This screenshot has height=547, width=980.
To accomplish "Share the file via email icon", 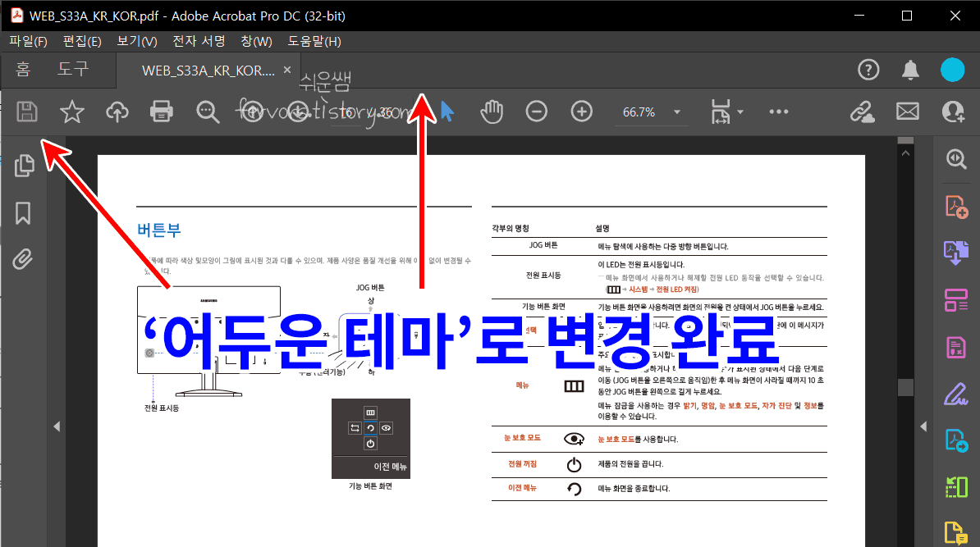I will click(x=907, y=112).
